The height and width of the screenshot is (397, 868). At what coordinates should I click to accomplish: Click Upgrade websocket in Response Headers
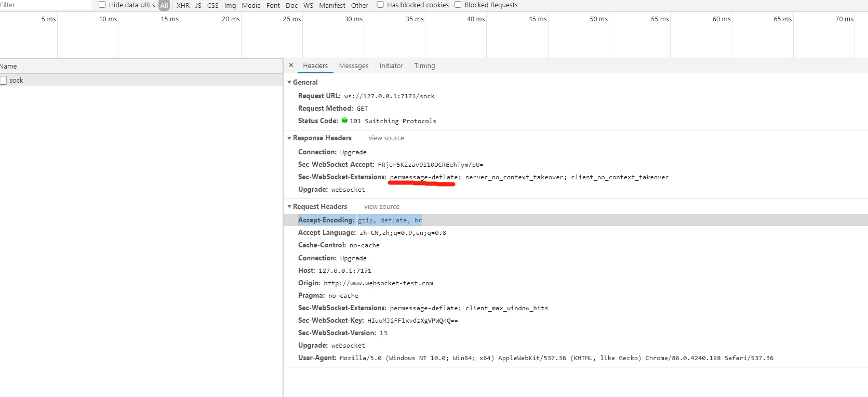coord(331,190)
